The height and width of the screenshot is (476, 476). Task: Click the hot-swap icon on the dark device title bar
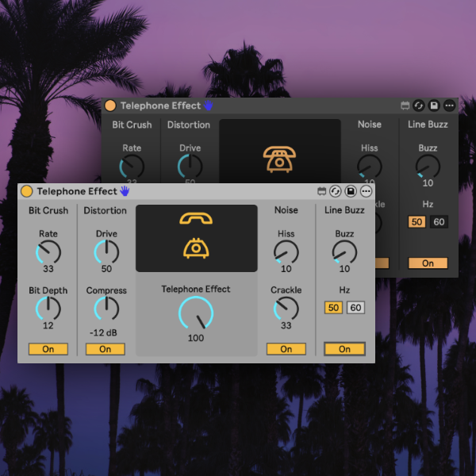(419, 106)
